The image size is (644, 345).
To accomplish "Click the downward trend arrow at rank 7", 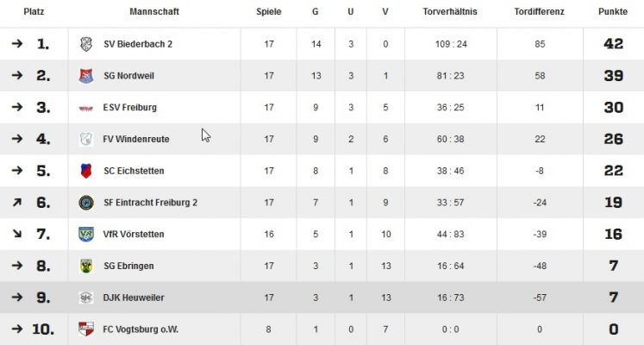I will pos(17,234).
